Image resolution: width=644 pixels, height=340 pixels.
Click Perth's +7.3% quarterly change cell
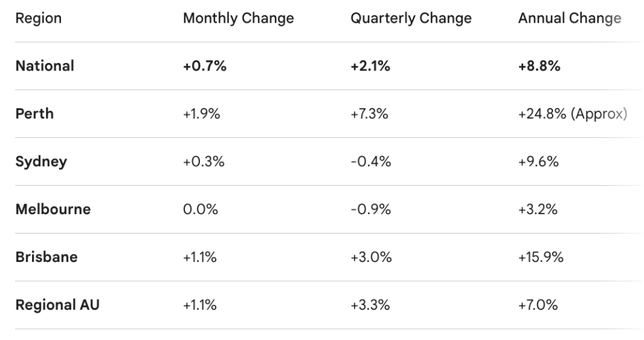pyautogui.click(x=370, y=113)
